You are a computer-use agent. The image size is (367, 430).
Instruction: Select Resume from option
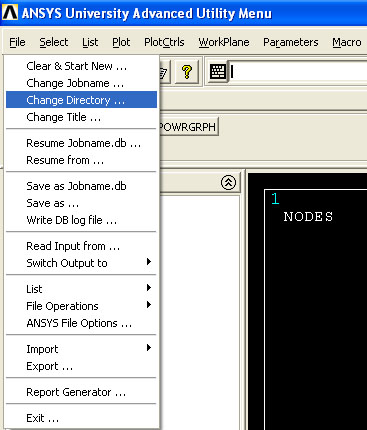point(81,160)
